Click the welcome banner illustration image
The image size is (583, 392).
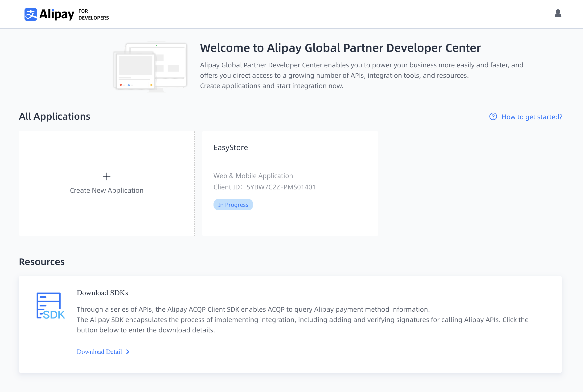150,67
